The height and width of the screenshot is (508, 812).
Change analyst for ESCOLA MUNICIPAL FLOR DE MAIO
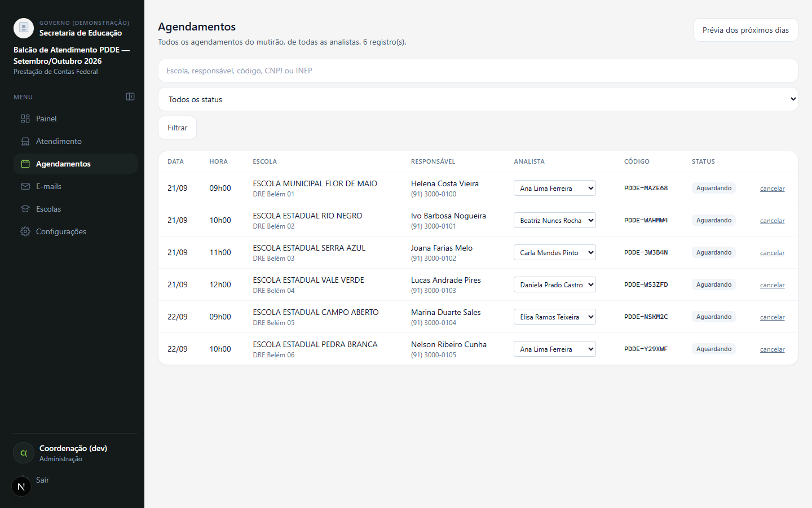point(555,188)
